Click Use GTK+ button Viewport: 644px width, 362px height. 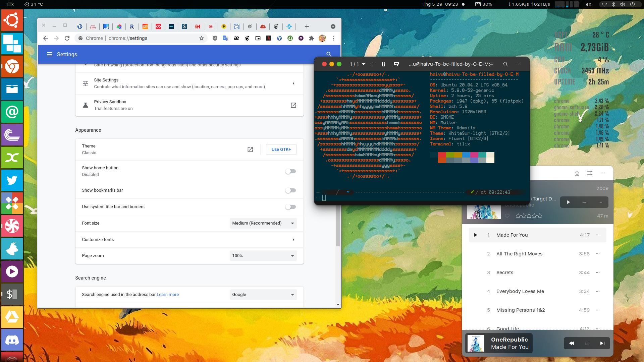(281, 149)
